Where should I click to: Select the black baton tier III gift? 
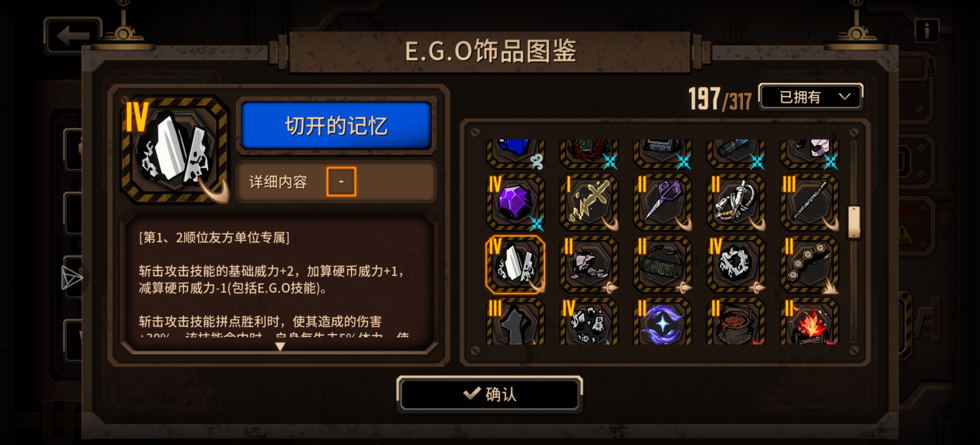810,202
